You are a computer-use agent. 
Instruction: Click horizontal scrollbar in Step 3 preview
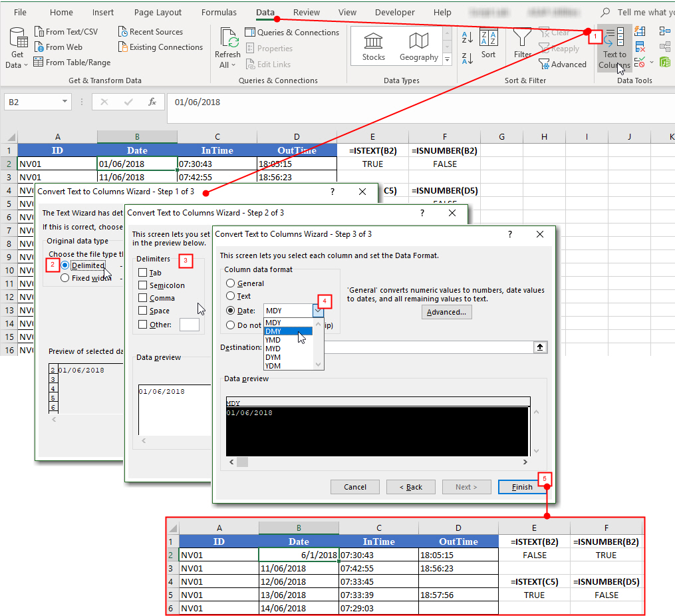pyautogui.click(x=378, y=462)
